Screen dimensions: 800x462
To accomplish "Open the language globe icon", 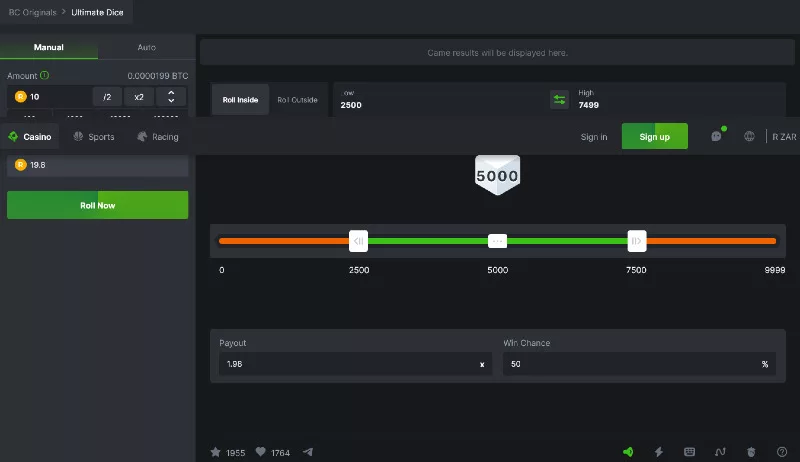I will [749, 136].
